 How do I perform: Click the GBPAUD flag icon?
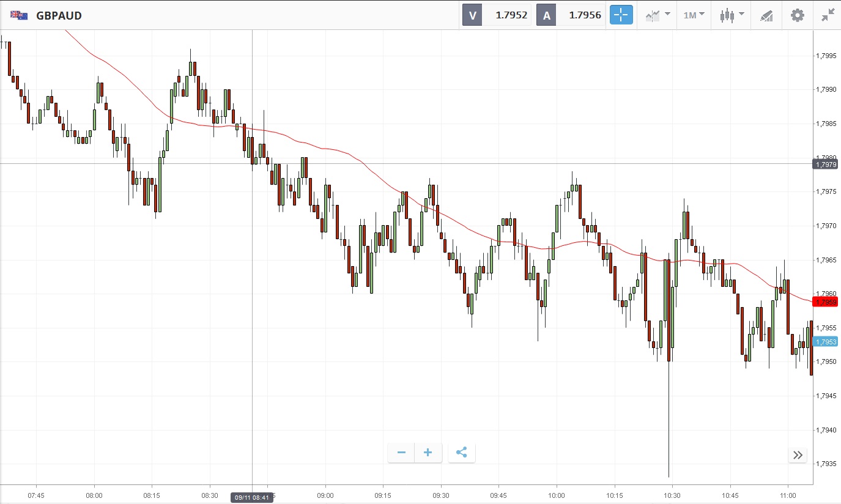coord(19,15)
